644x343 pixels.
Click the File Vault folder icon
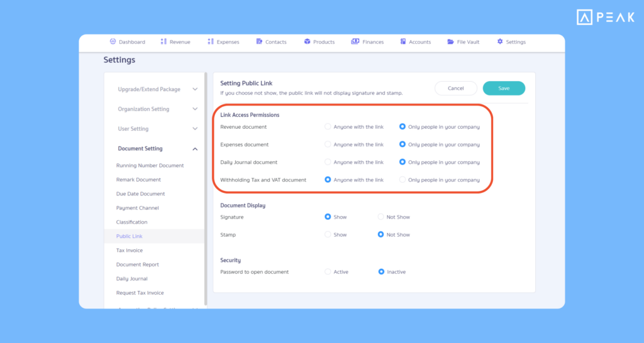coord(450,41)
